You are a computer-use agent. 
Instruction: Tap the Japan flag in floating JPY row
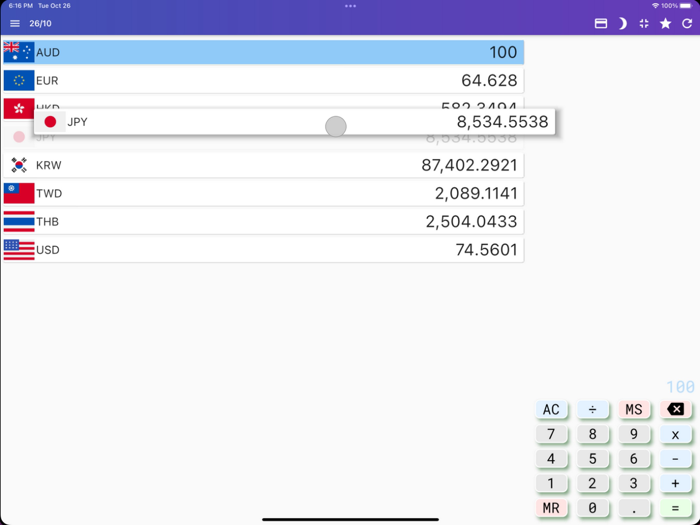pos(50,121)
